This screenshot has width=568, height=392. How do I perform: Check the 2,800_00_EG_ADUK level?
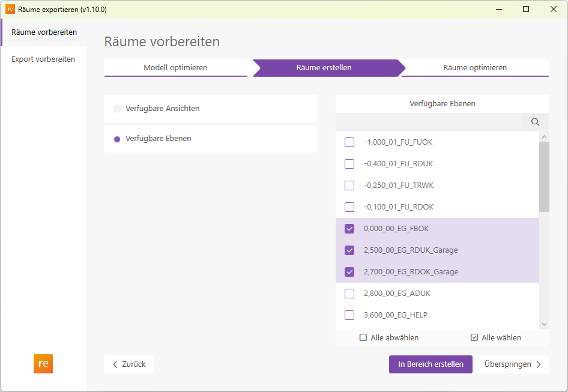[x=349, y=293]
